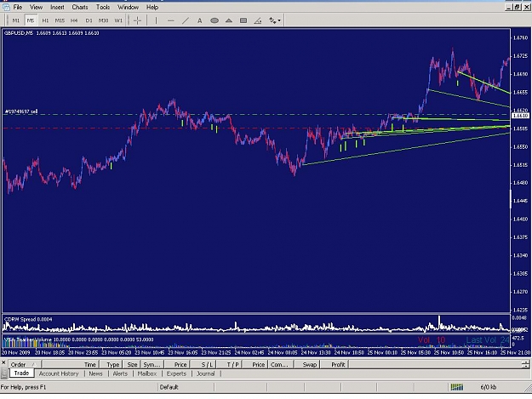Select the trendline drawing tool
The image size is (532, 399).
(x=186, y=20)
